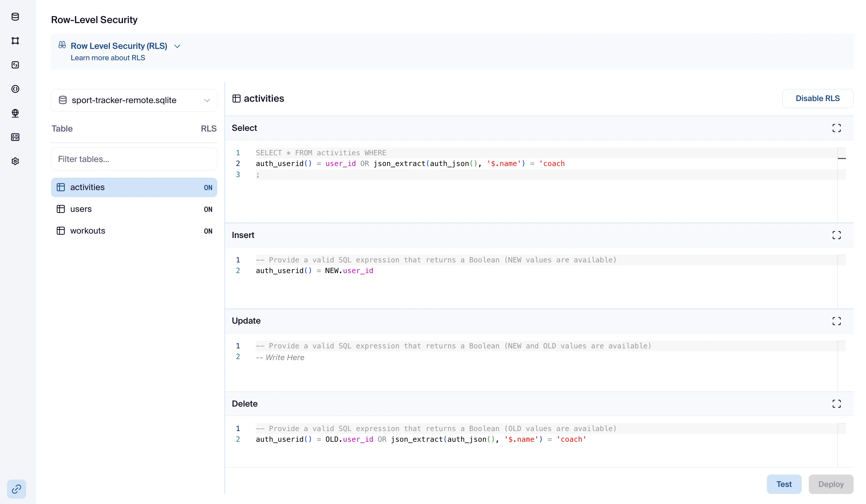Click the Write Here placeholder in the Update editor

(x=280, y=357)
